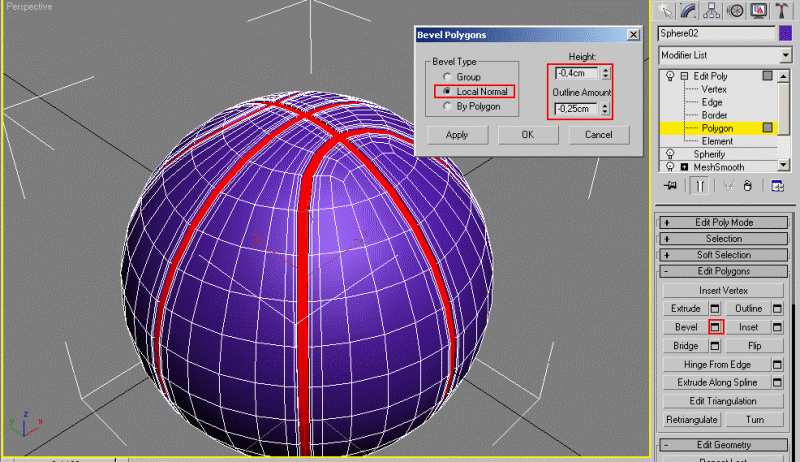This screenshot has width=800, height=462.
Task: Click Height spinner arrows
Action: [x=605, y=73]
